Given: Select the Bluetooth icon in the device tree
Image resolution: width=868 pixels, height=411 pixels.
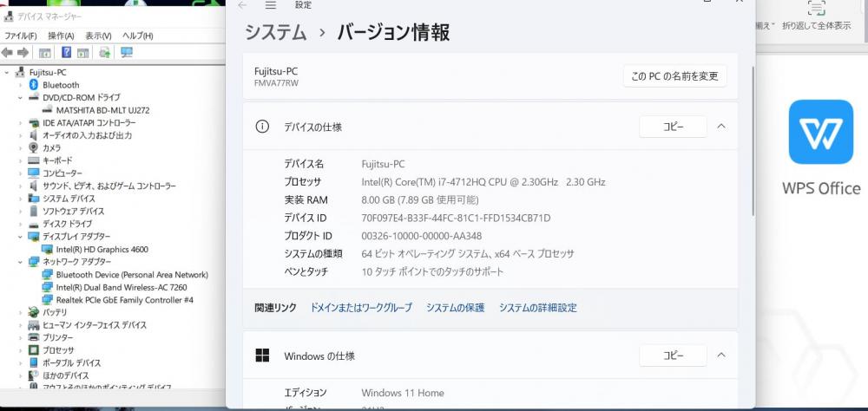Looking at the screenshot, I should (33, 85).
